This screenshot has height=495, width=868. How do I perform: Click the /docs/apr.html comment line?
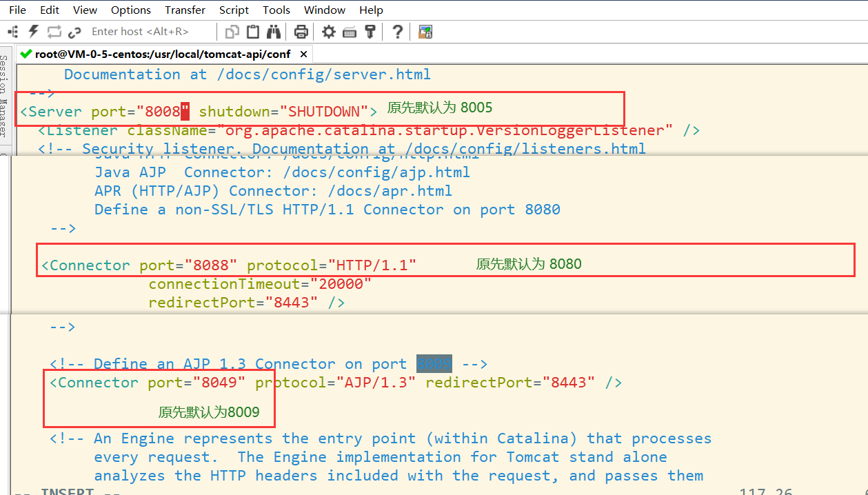tap(274, 190)
